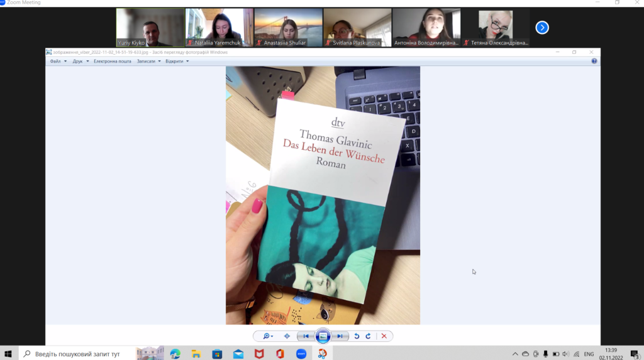Click microphone tray icon
The image size is (644, 360).
click(545, 354)
